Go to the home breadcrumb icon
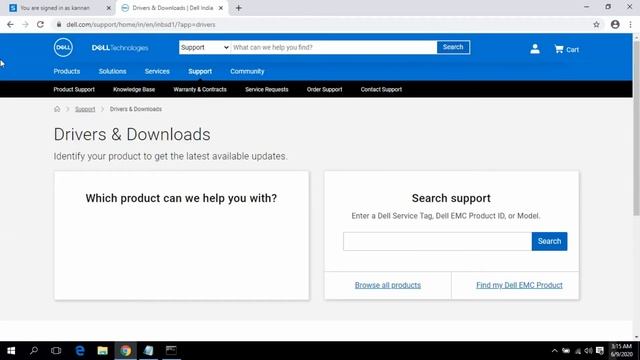Screen dimensions: 640x360 tap(57, 109)
